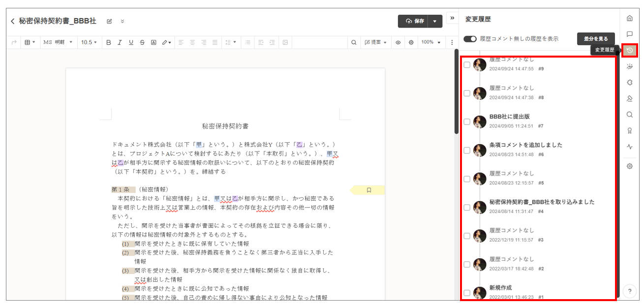Click the bookmark marker beside 第1条
This screenshot has height=307, width=644.
(368, 190)
